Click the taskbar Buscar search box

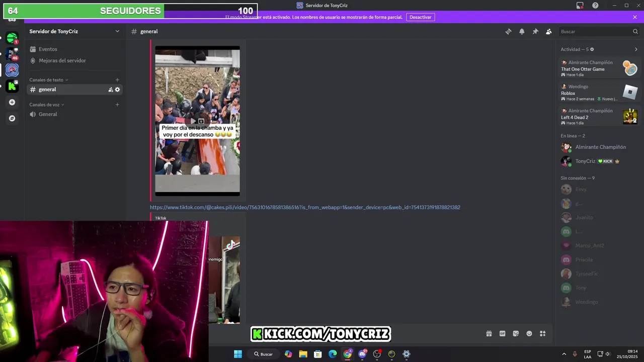(x=264, y=354)
